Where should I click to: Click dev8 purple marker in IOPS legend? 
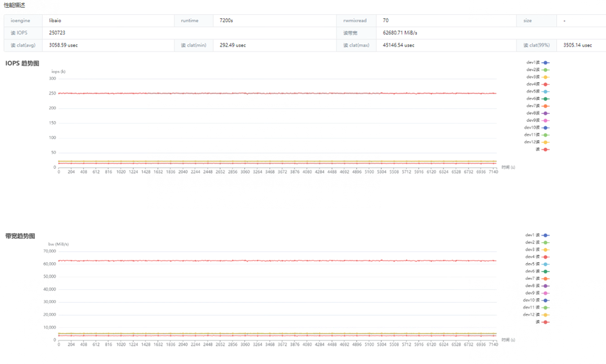point(545,113)
